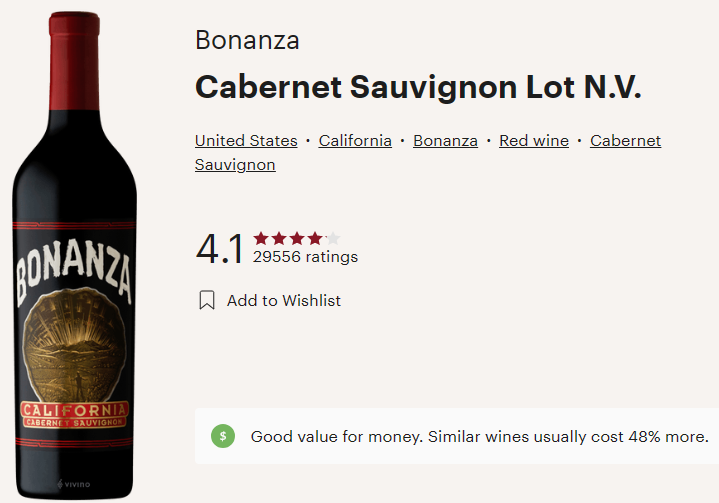Click the first red rating star
The width and height of the screenshot is (719, 503).
pyautogui.click(x=261, y=238)
